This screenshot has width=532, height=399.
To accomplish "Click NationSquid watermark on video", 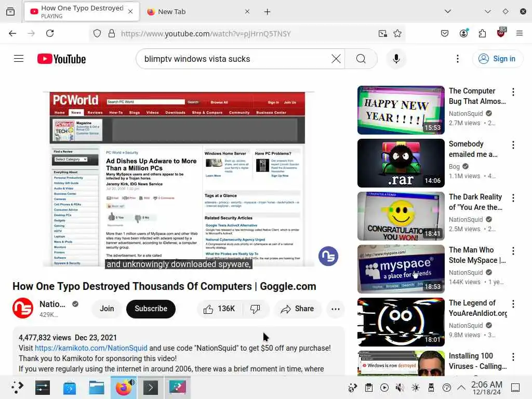I will tap(328, 256).
